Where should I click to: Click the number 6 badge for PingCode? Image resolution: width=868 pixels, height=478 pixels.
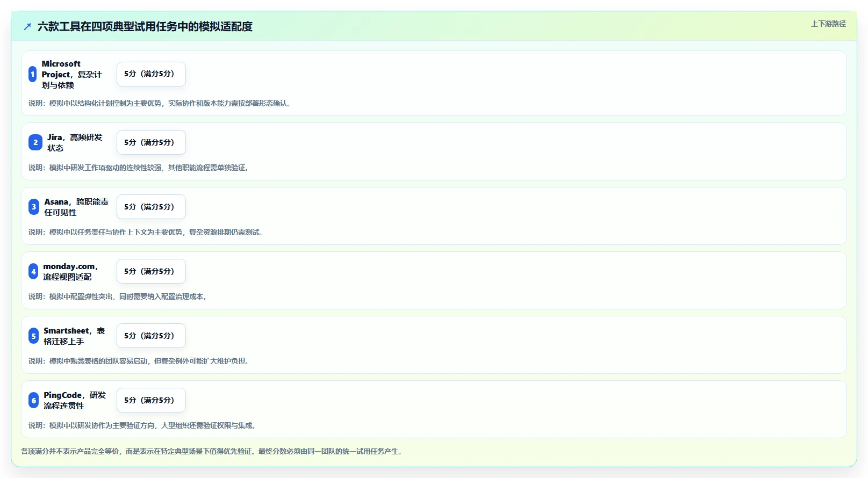[33, 400]
